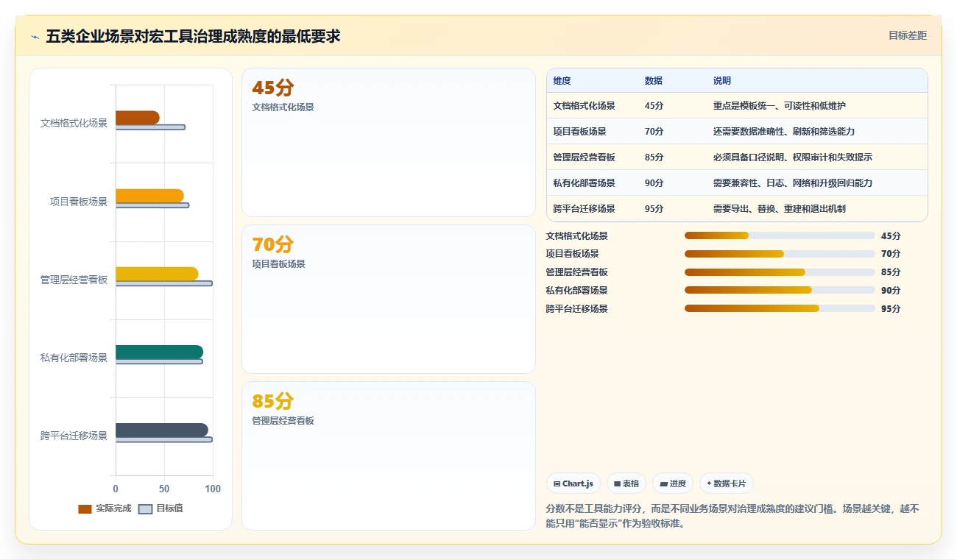Screen dimensions: 957x560
Task: Click 重点是模板统一、可读性和低维护 description
Action: [780, 106]
